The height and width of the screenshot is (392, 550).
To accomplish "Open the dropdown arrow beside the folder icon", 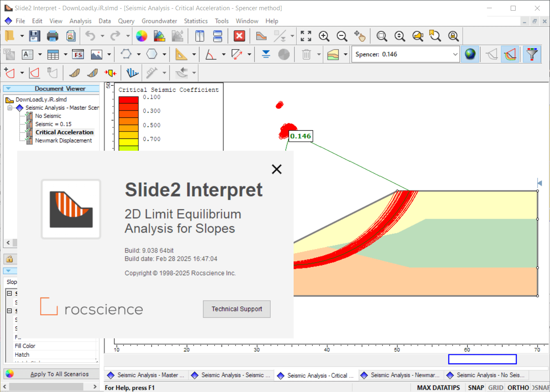I will coord(22,36).
